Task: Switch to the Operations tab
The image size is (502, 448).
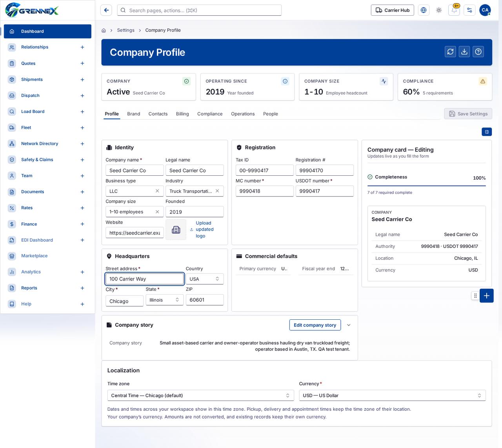Action: tap(243, 114)
